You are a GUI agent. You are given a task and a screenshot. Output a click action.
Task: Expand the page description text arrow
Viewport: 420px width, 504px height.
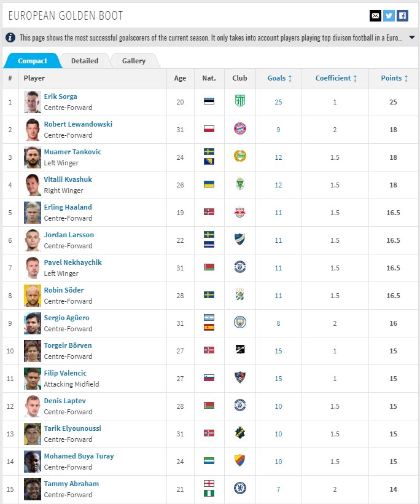(412, 37)
